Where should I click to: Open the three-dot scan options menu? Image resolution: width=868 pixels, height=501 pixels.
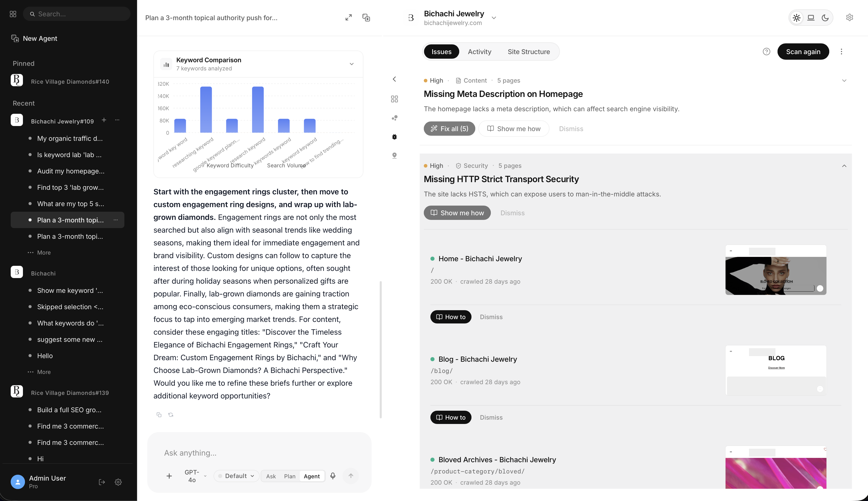point(841,52)
